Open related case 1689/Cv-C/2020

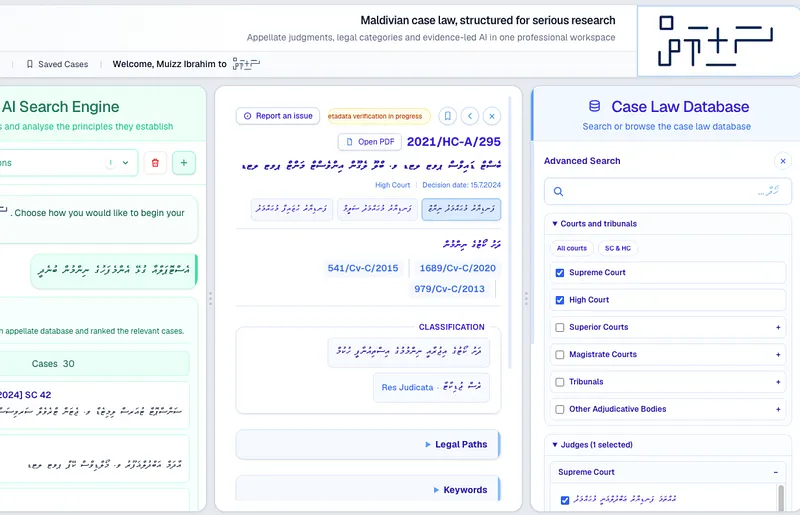pyautogui.click(x=458, y=268)
